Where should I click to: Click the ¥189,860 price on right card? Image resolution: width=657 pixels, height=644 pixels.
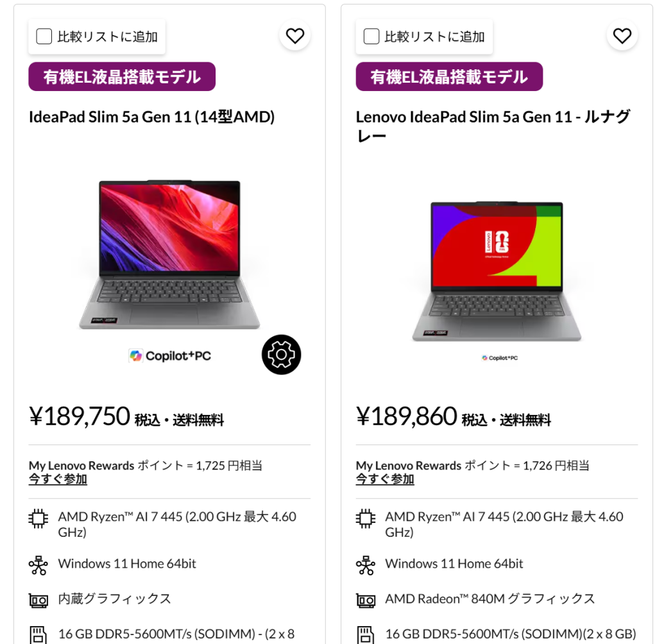(406, 416)
